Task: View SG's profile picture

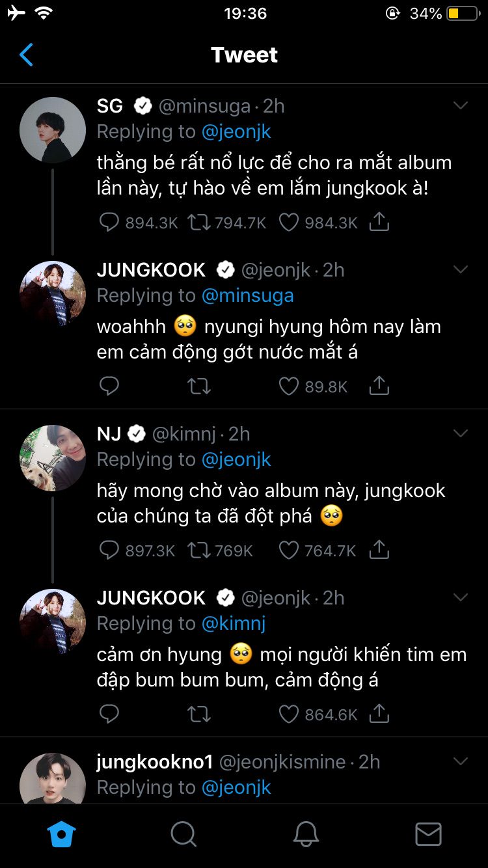Action: [x=53, y=130]
